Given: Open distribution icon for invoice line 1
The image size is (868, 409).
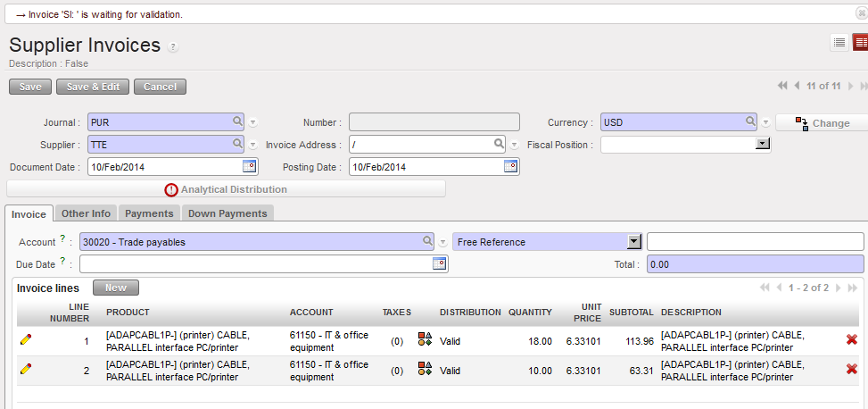Looking at the screenshot, I should [x=425, y=340].
